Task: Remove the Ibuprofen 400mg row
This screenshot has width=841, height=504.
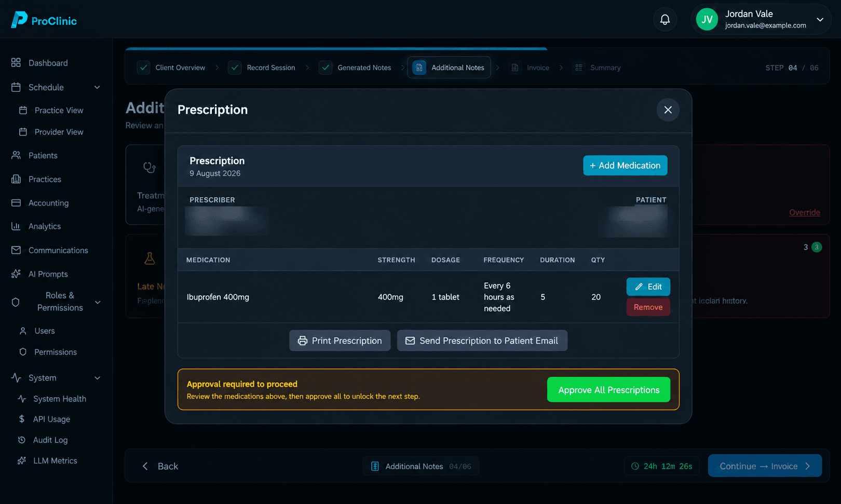Action: click(x=648, y=307)
